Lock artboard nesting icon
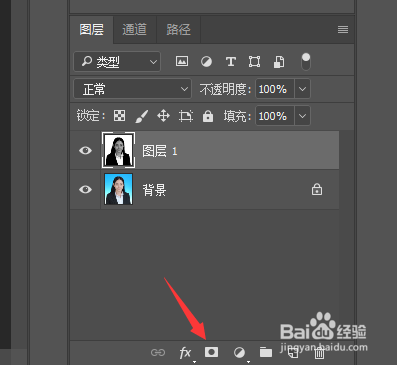397x365 pixels. pyautogui.click(x=186, y=116)
